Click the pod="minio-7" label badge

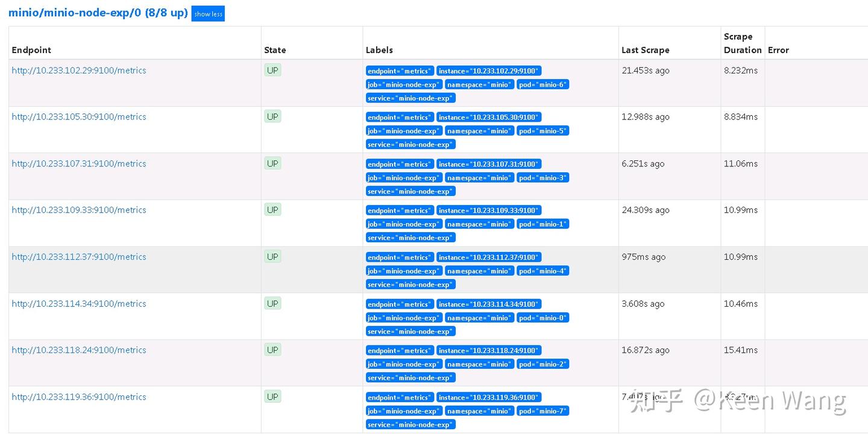coord(542,411)
